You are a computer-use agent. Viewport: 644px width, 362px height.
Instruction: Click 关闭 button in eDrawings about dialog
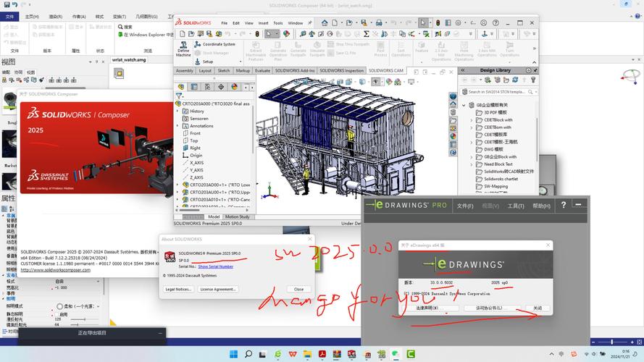tap(538, 308)
